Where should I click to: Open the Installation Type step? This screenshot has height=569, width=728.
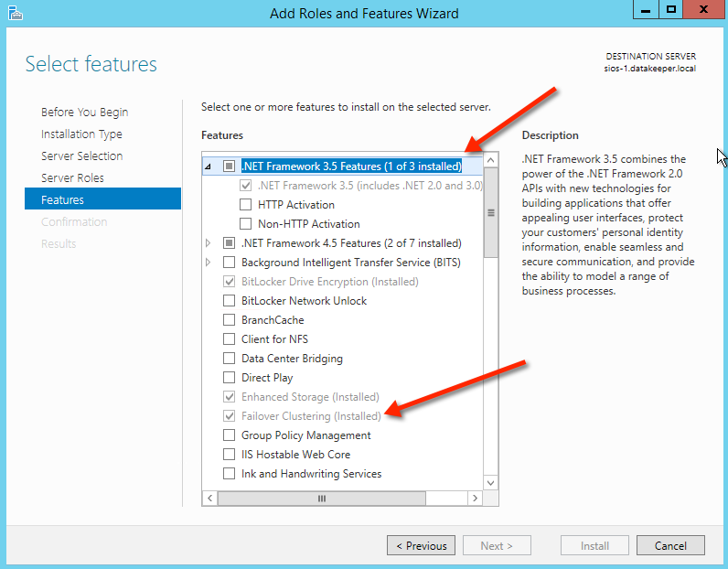pos(81,134)
